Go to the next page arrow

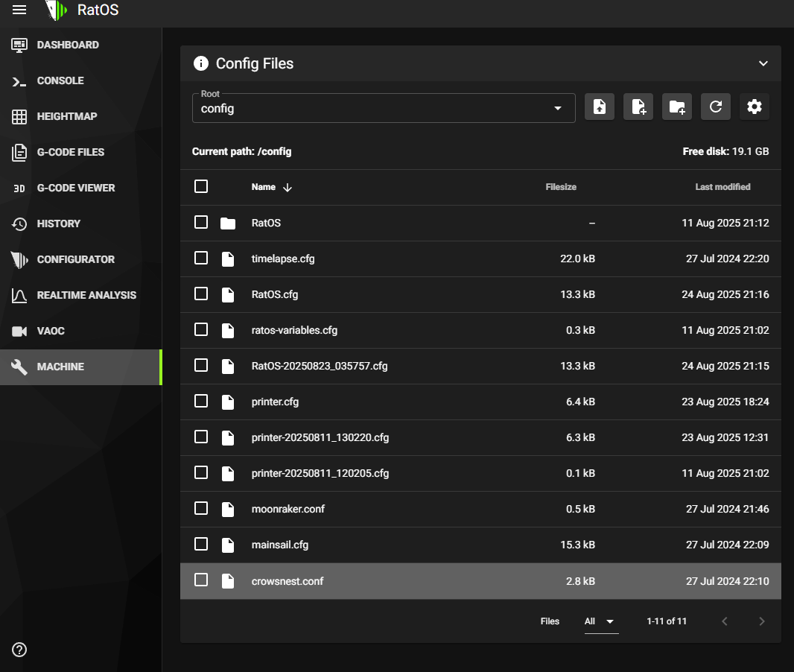pos(761,621)
